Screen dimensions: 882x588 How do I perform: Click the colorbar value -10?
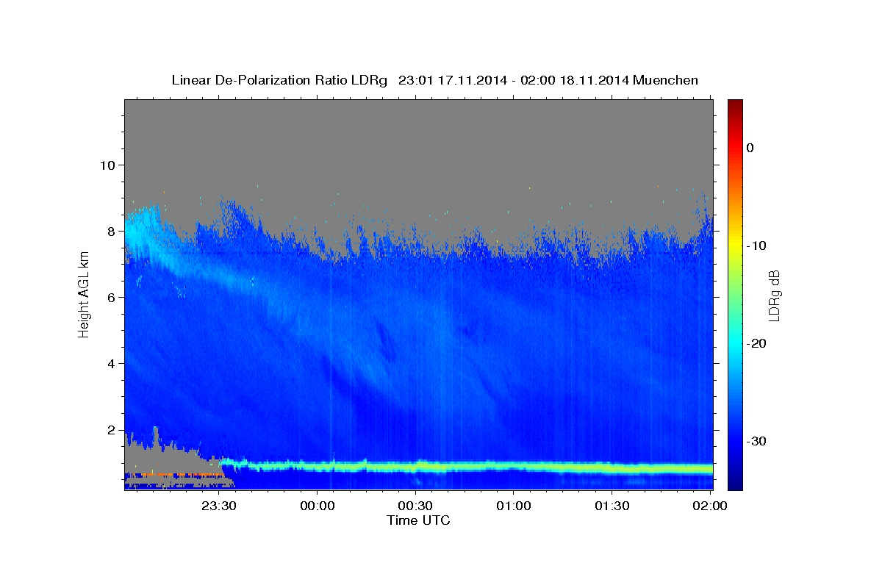pyautogui.click(x=757, y=245)
